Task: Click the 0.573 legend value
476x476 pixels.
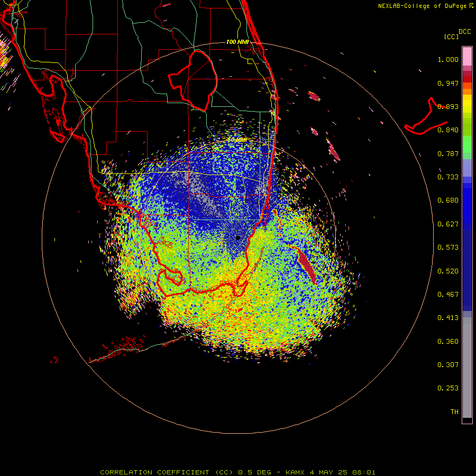Action: click(x=448, y=248)
